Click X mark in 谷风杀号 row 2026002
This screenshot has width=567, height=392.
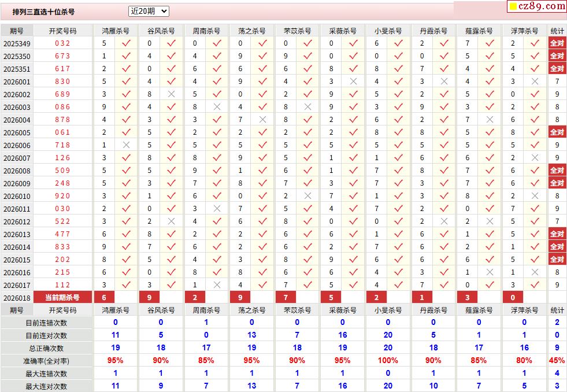click(171, 94)
